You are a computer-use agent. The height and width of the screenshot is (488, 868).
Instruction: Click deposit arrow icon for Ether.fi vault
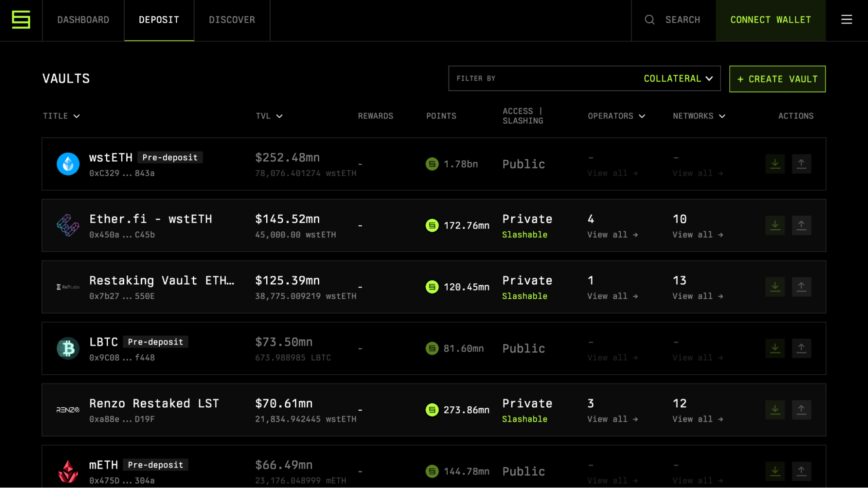tap(775, 225)
